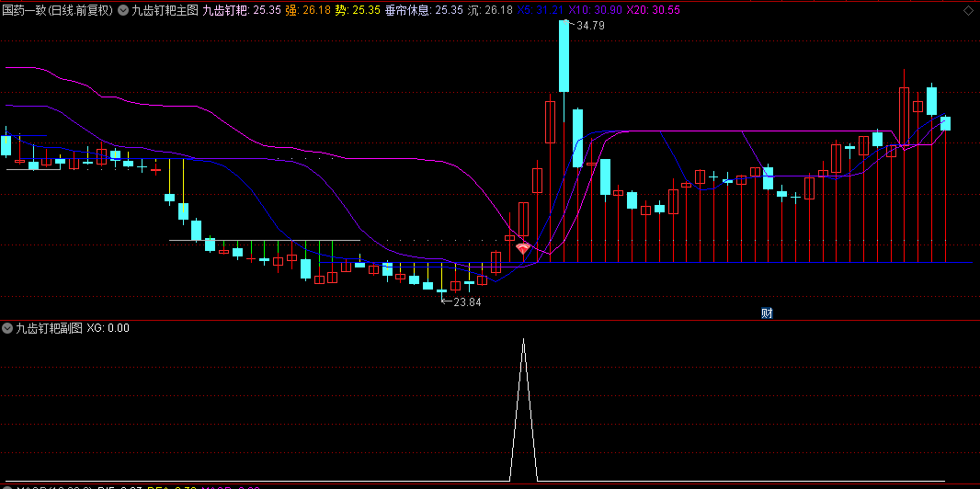Image resolution: width=980 pixels, height=489 pixels.
Task: Open the 国药一致 (日线 前复权) stock title
Action: coord(57,11)
